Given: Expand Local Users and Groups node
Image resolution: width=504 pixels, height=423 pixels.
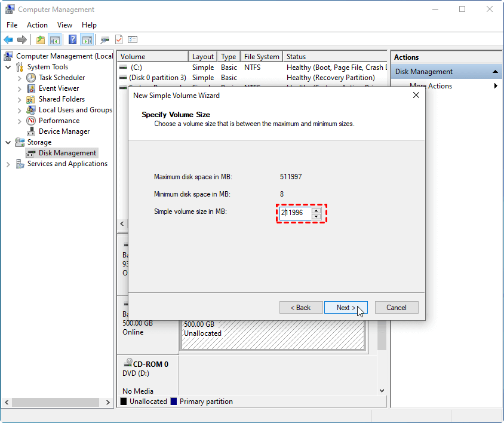Looking at the screenshot, I should pyautogui.click(x=19, y=111).
